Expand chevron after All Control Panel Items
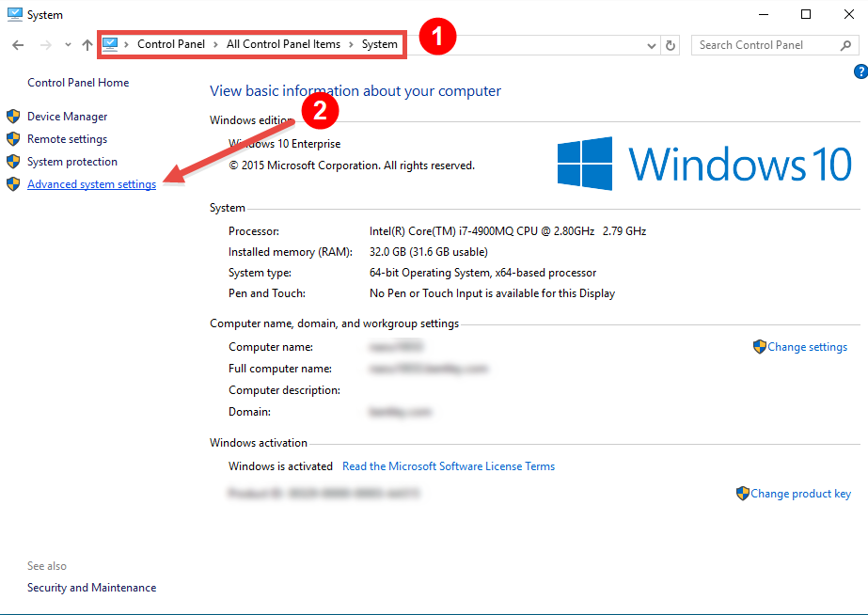Viewport: 868px width, 615px height. click(351, 45)
